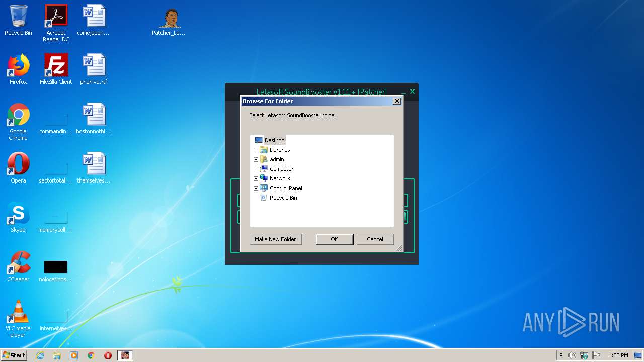Select Network in folder tree
This screenshot has height=362, width=644.
280,178
